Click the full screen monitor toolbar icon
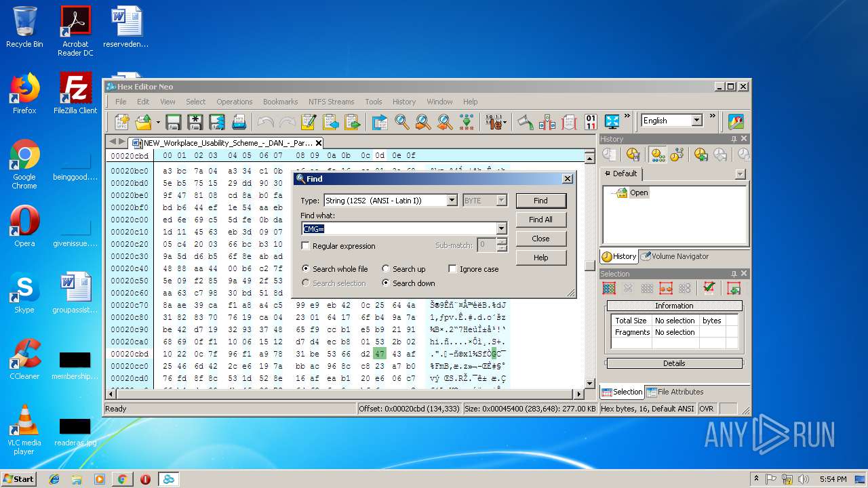Screen dimensions: 868x488 (612, 122)
